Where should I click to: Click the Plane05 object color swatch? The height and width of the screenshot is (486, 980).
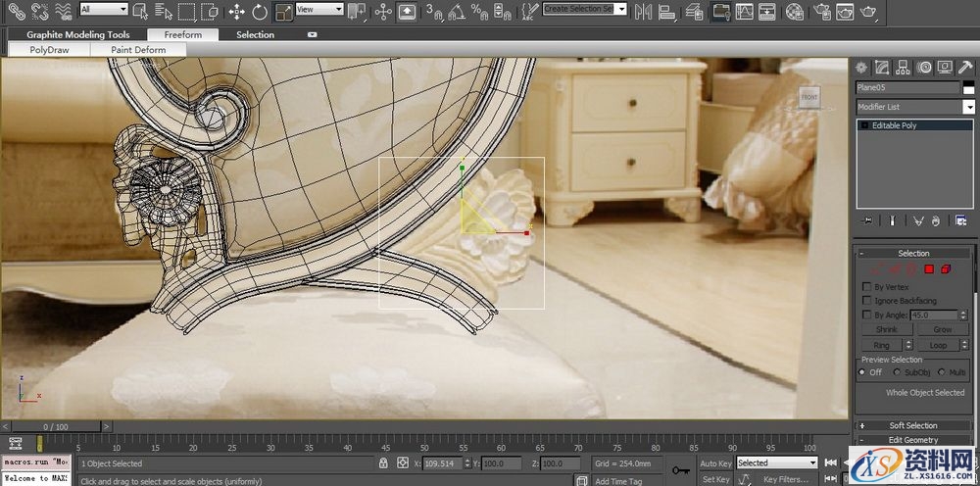click(968, 87)
